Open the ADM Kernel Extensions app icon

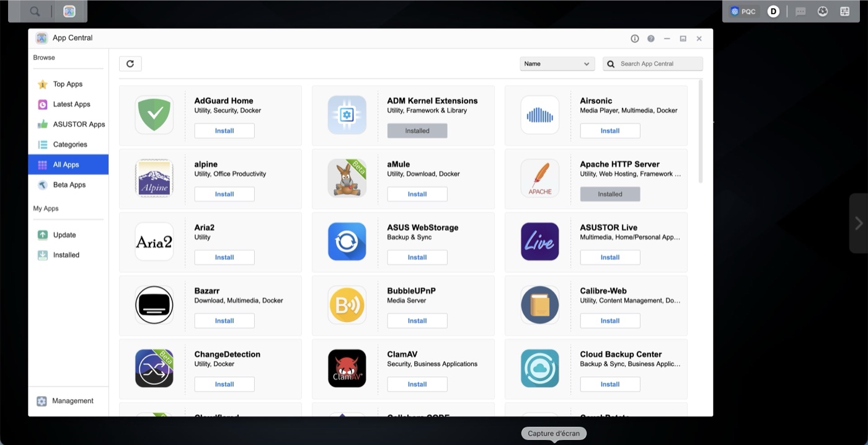coord(347,115)
